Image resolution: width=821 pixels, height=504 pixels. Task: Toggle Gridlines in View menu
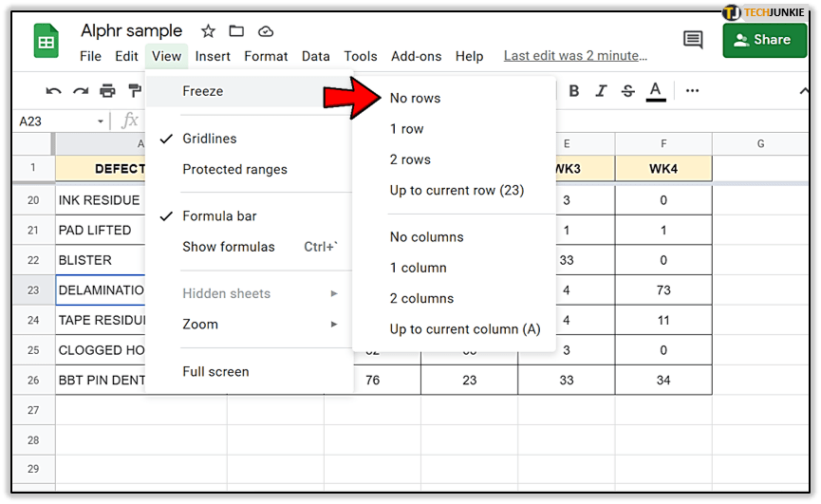[210, 139]
